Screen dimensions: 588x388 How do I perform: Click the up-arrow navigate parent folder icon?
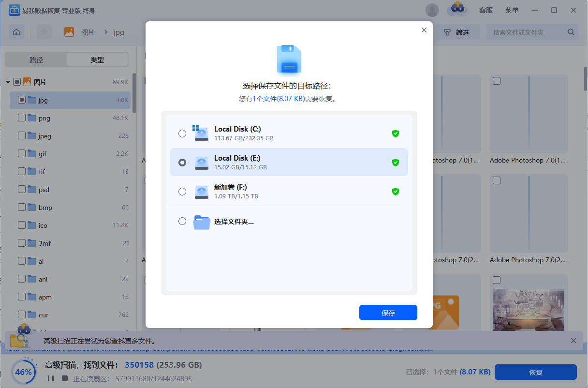44,32
